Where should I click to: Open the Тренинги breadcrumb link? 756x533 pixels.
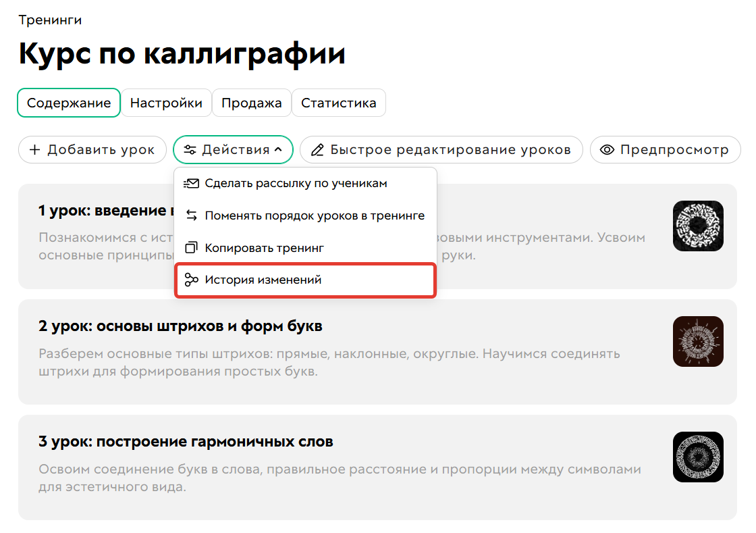[x=50, y=20]
